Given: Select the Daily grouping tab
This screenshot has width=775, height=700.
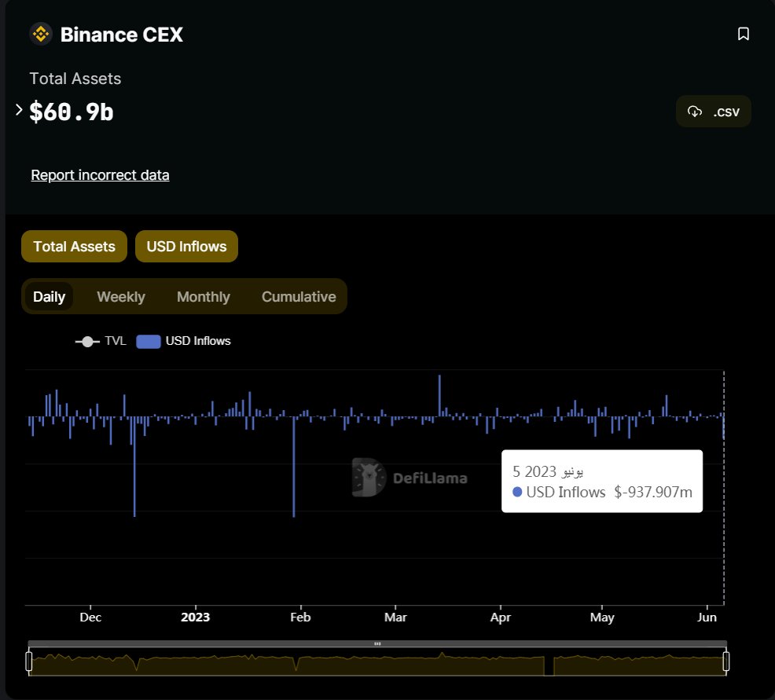Looking at the screenshot, I should tap(49, 296).
